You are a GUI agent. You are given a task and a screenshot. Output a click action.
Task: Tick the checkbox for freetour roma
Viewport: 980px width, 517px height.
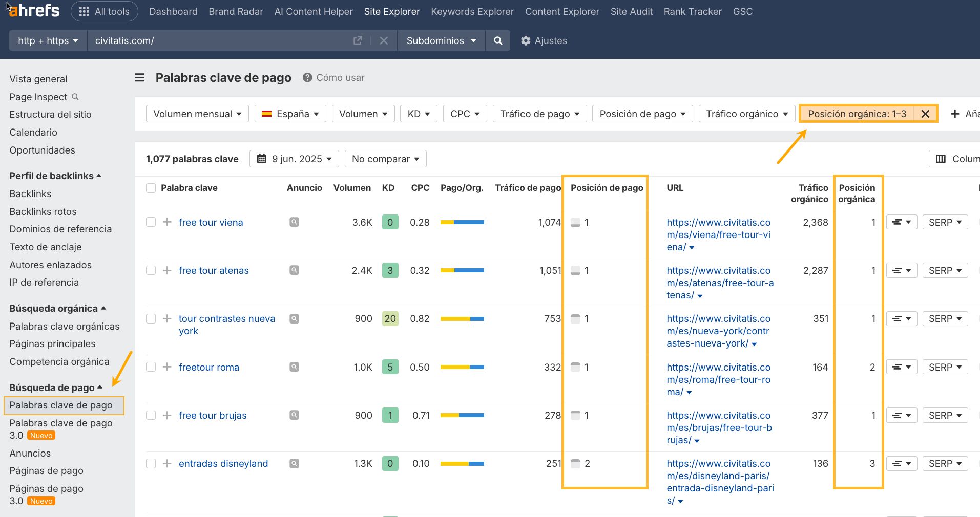click(x=151, y=367)
